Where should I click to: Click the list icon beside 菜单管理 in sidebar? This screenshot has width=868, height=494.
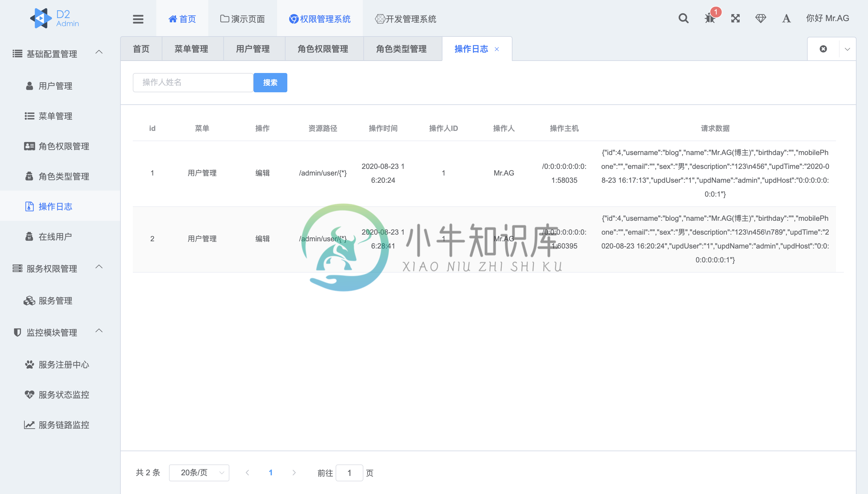click(30, 116)
